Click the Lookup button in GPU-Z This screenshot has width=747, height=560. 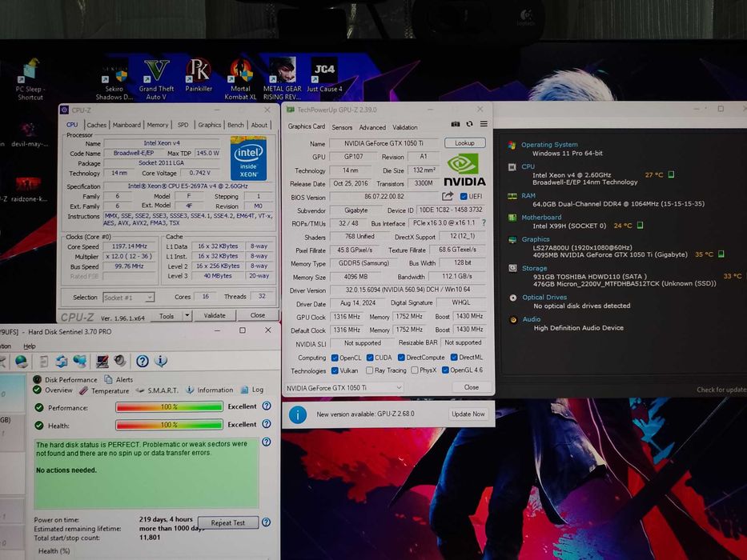(x=464, y=143)
